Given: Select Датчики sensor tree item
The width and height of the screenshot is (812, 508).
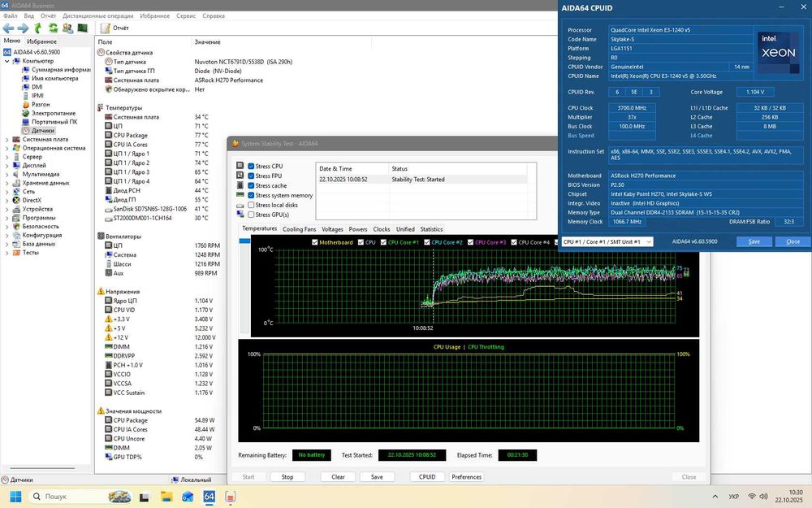Looking at the screenshot, I should tap(42, 131).
